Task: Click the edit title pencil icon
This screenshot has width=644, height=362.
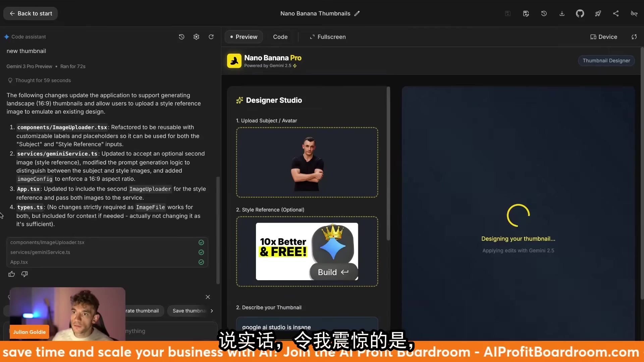Action: pos(357,13)
